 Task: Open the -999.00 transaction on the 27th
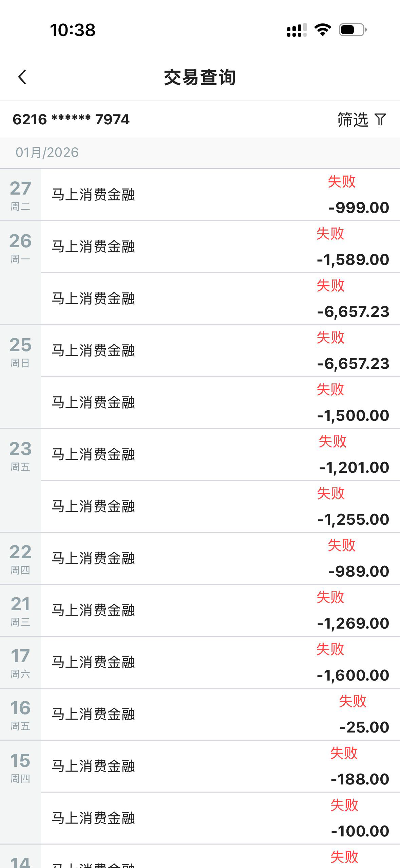click(220, 195)
